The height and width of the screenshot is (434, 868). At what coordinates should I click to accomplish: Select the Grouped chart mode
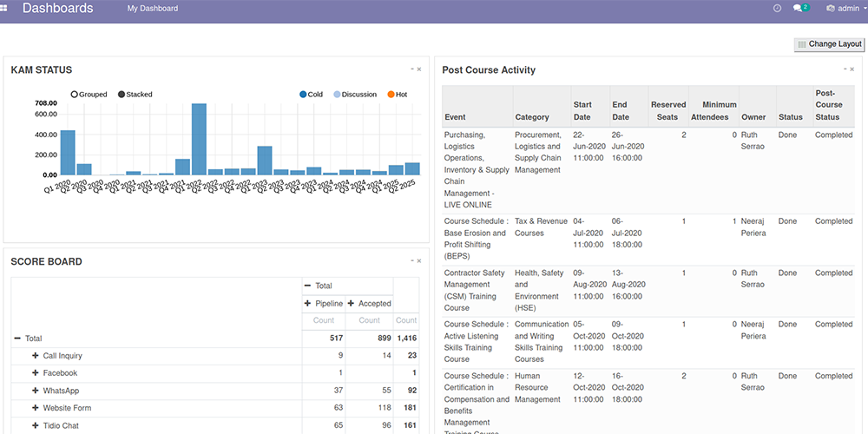click(75, 94)
